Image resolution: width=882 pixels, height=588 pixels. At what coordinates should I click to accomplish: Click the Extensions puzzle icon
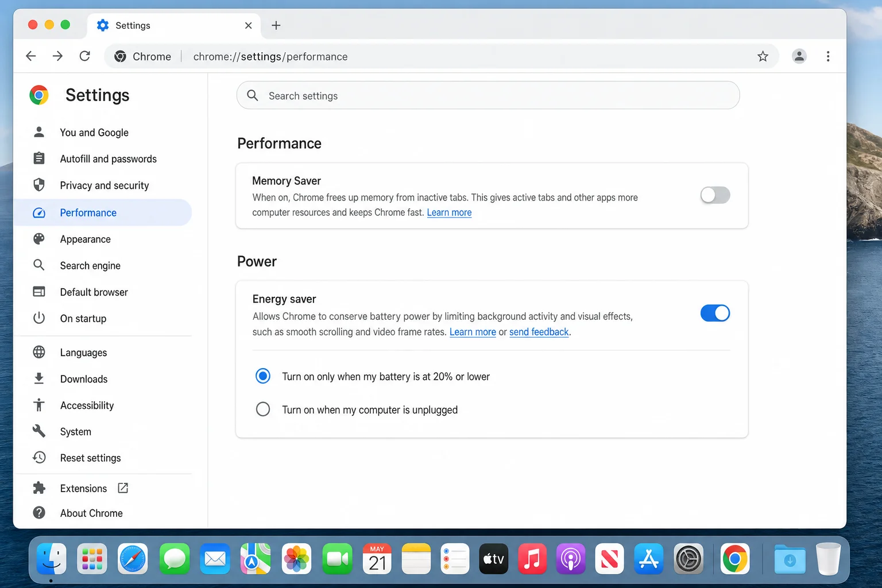coord(39,488)
